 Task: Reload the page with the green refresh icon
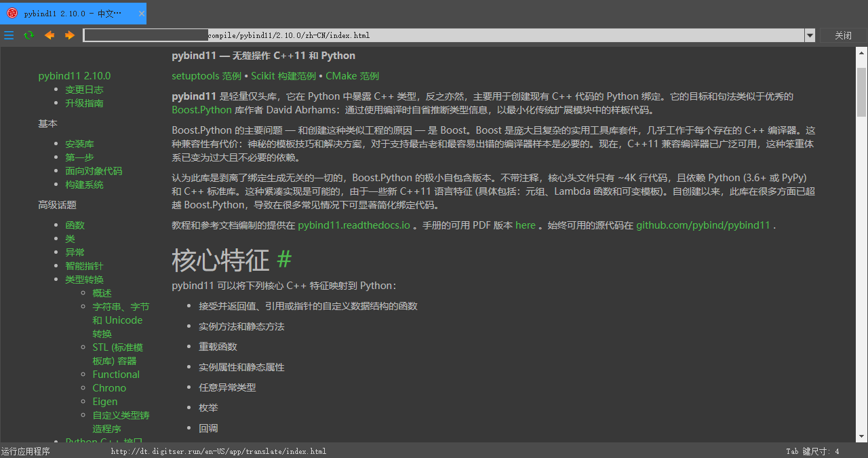28,35
